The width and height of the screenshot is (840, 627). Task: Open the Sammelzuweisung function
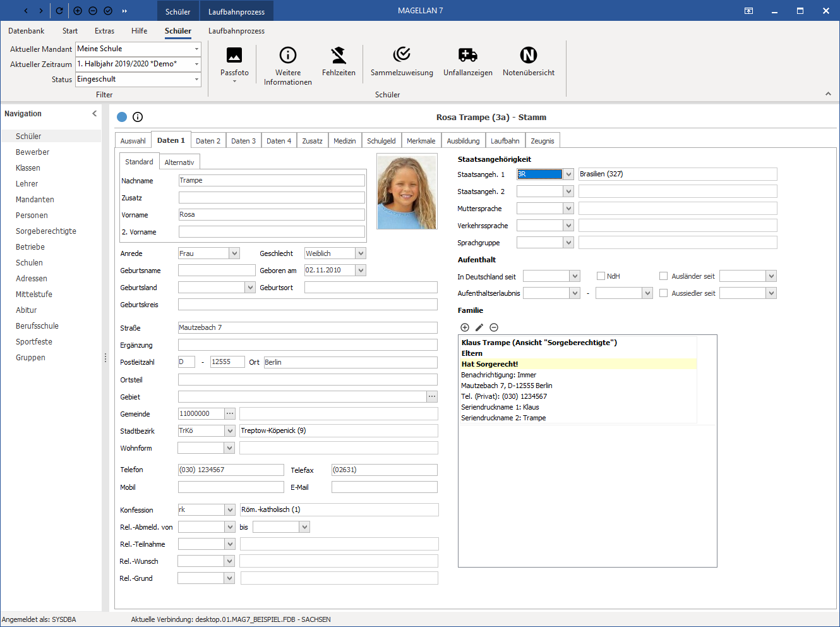[402, 62]
